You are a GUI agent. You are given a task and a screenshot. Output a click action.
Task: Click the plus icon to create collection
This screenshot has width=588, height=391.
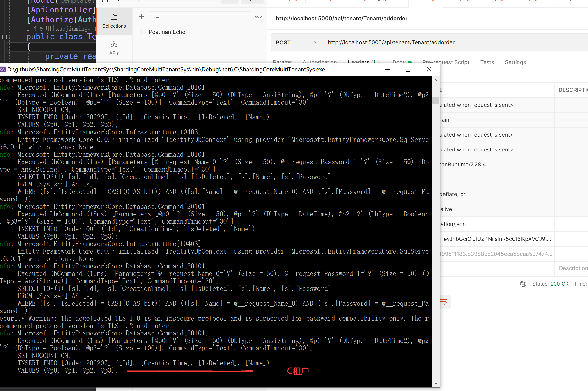point(141,17)
